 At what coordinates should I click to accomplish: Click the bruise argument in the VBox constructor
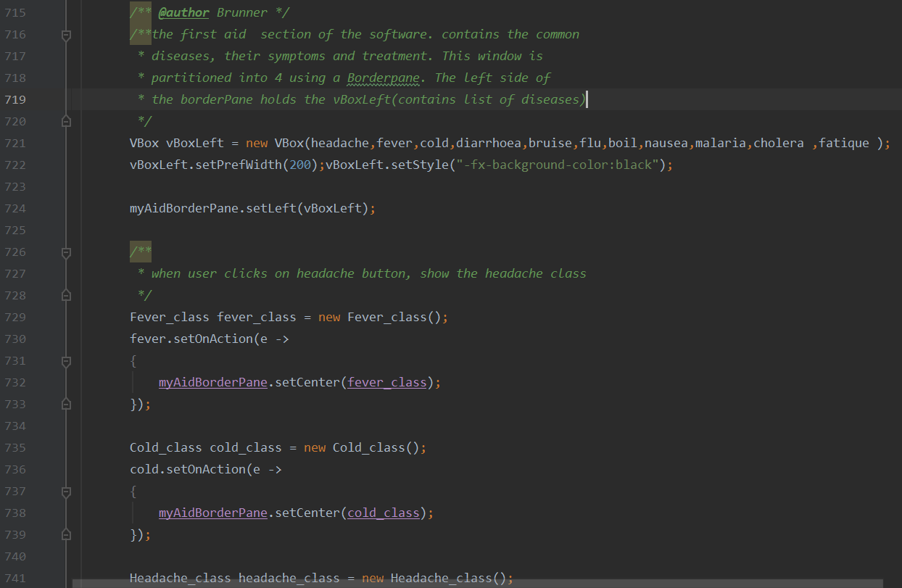click(x=550, y=143)
